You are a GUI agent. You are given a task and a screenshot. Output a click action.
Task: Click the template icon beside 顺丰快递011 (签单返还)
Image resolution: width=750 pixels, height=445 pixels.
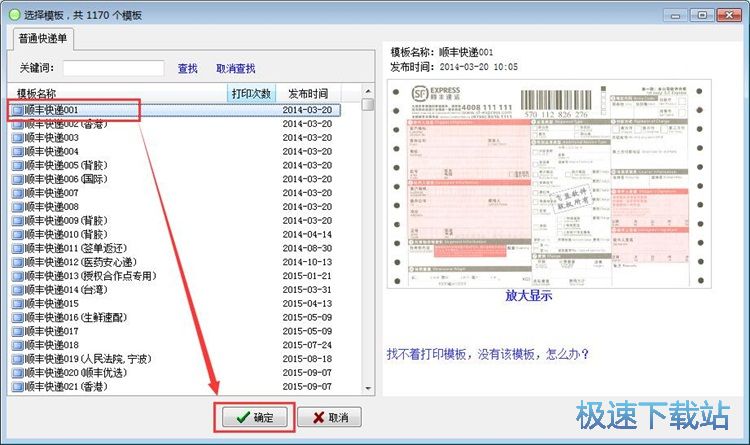(18, 249)
